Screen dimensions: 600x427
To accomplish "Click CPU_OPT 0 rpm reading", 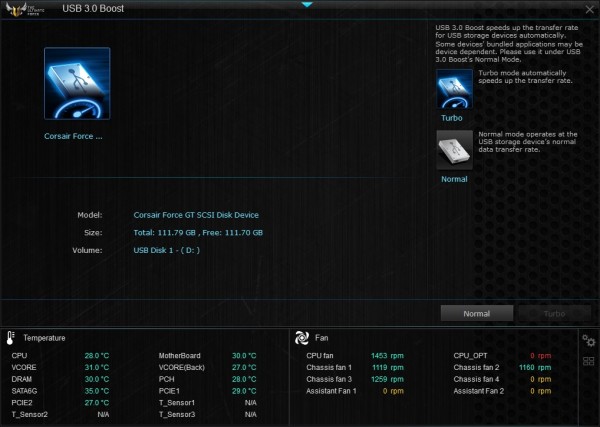I will tap(541, 355).
